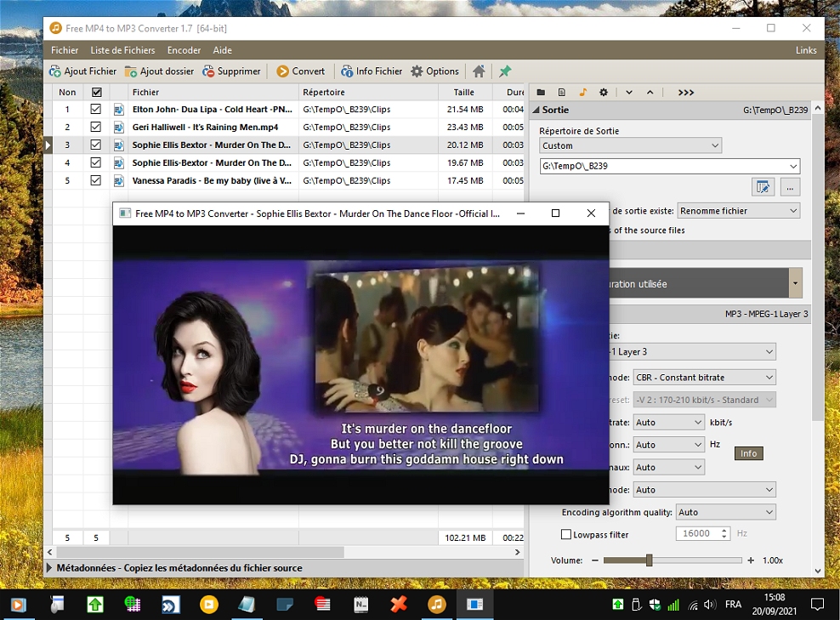Click the video preview frame
This screenshot has height=620, width=840.
[x=360, y=364]
